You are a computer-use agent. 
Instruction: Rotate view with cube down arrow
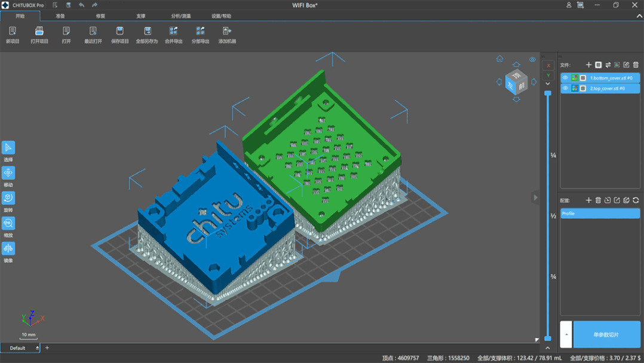(516, 99)
